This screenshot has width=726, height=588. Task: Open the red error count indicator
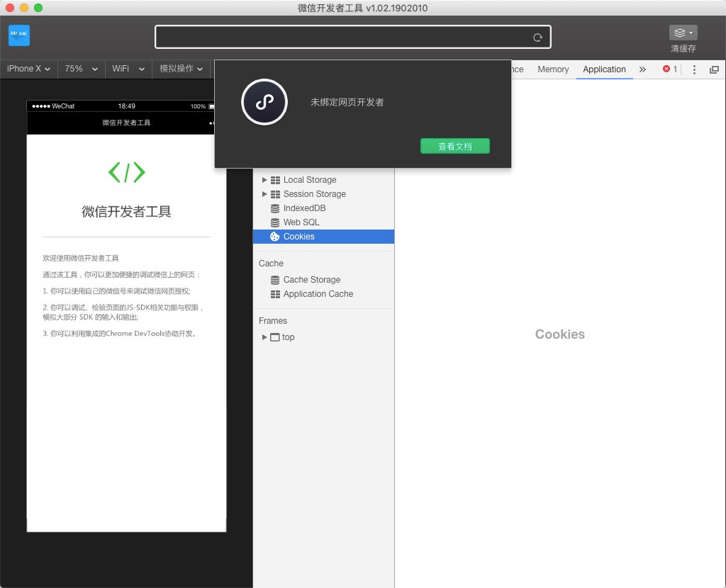click(x=669, y=69)
